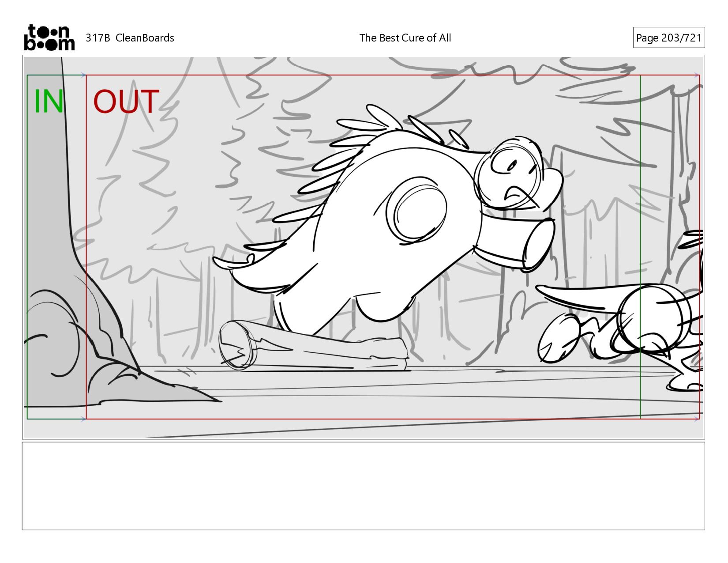
Task: Click the Toon Boom logo
Action: [49, 38]
